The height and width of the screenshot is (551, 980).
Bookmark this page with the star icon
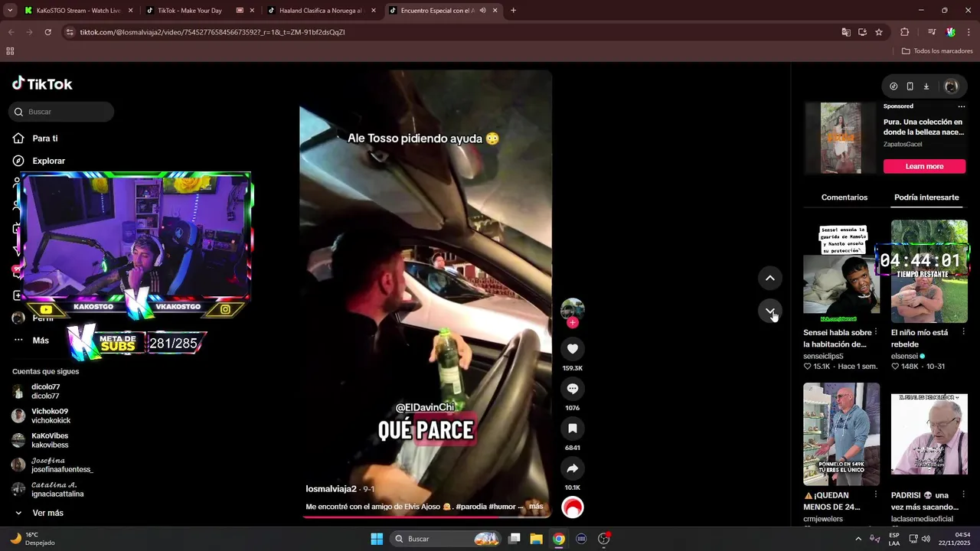pyautogui.click(x=879, y=32)
